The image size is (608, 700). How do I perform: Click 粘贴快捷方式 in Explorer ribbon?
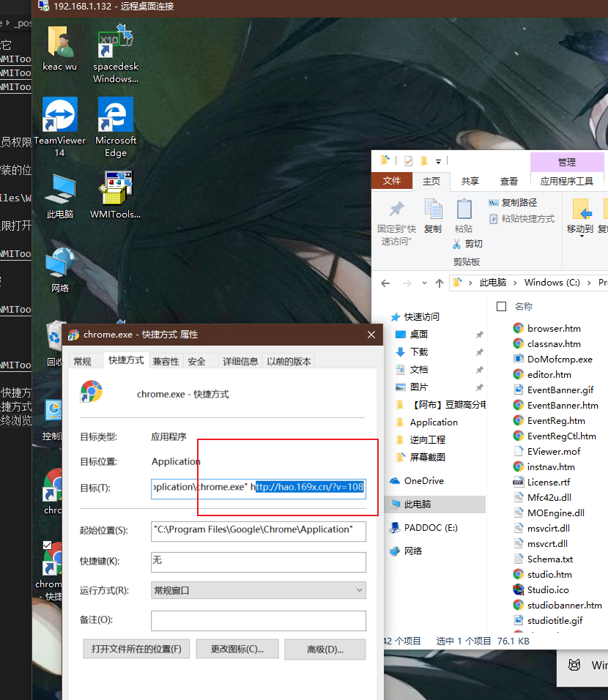[x=522, y=219]
